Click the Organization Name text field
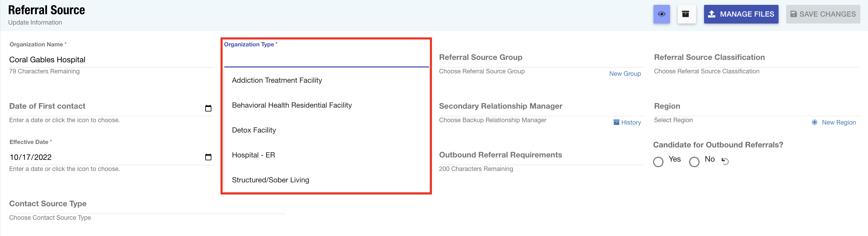This screenshot has width=868, height=236. point(111,60)
